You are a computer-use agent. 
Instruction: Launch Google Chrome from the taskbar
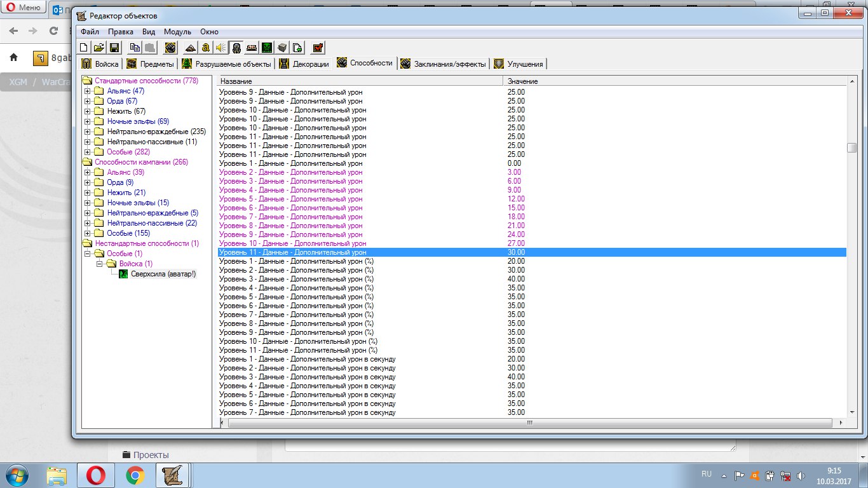[x=135, y=475]
